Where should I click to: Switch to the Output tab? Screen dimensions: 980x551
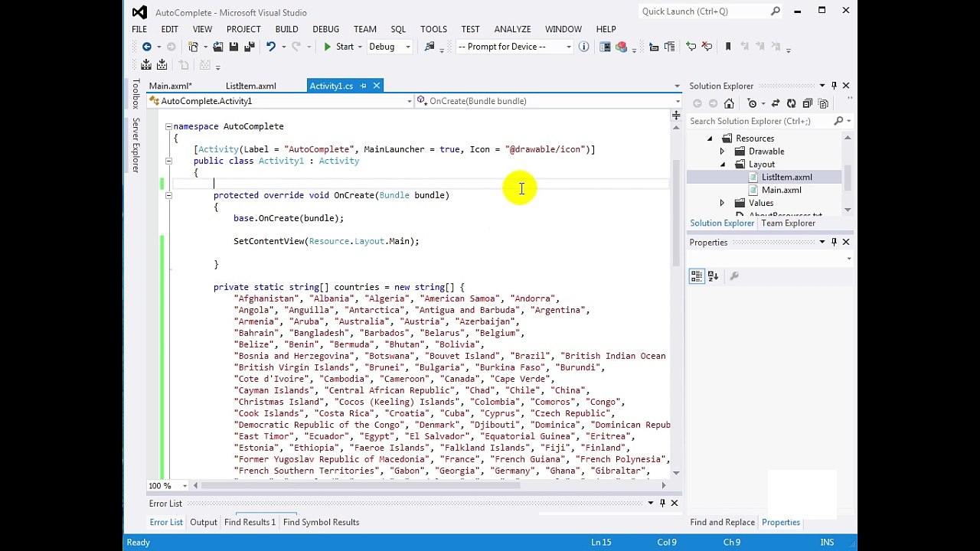tap(204, 522)
